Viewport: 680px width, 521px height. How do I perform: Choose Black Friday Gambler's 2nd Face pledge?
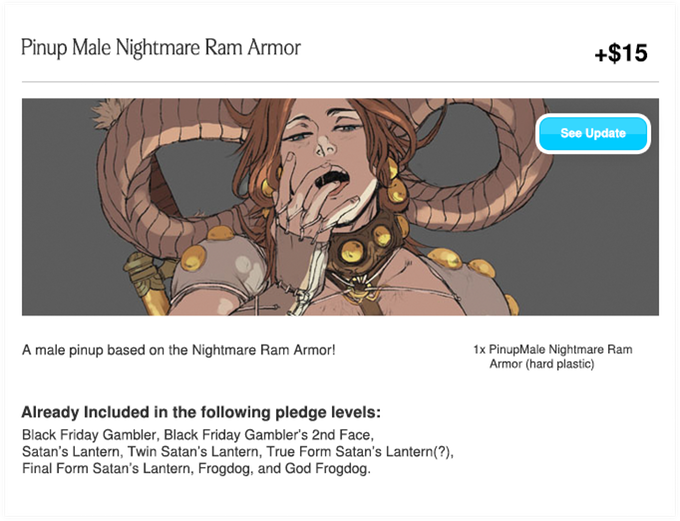(x=267, y=435)
